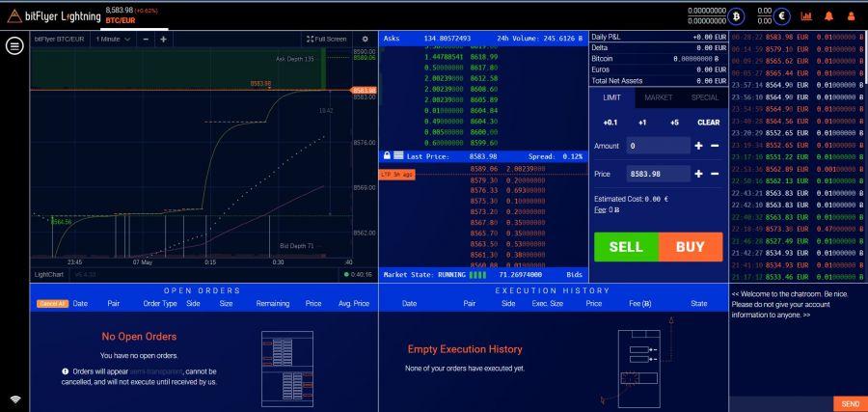Select the BTC/EUR market tab
The image size is (868, 412).
134,16
